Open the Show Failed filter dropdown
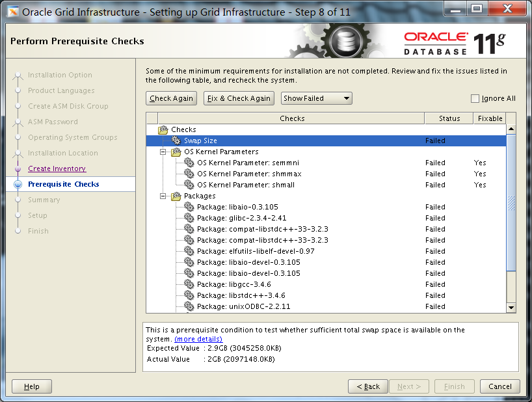The height and width of the screenshot is (402, 532). (317, 98)
